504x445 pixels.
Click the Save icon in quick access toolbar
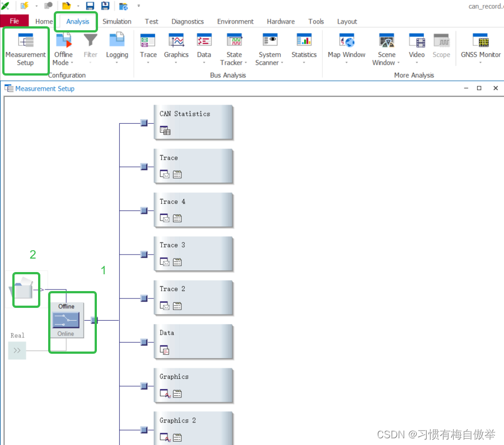90,6
